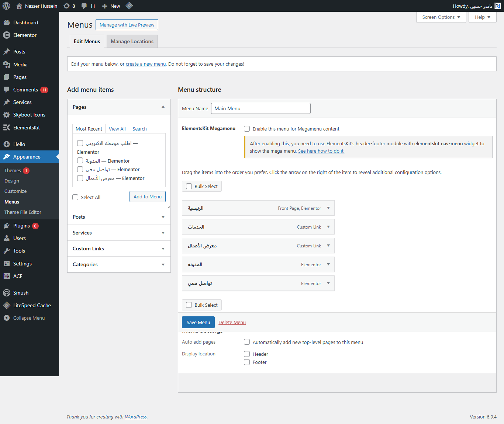504x424 pixels.
Task: Check the تواصل معي — Elementor page checkbox
Action: pos(80,169)
